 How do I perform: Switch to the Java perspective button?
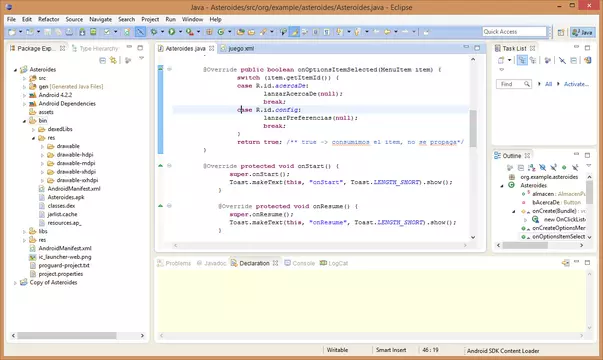click(582, 32)
